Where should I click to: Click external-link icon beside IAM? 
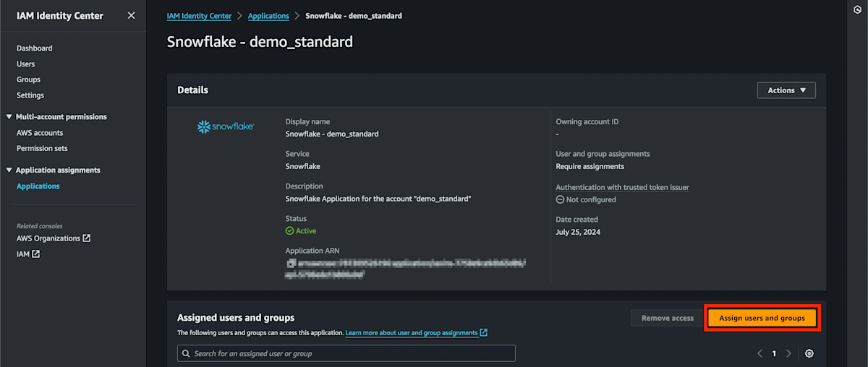[x=35, y=254]
